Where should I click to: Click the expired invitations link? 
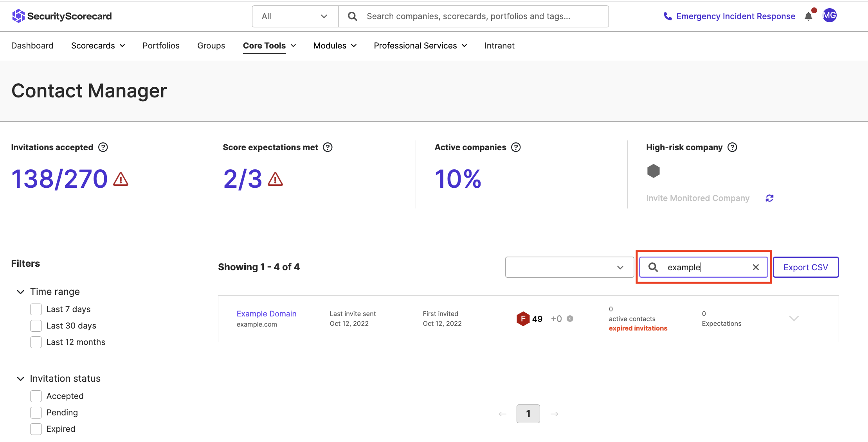click(638, 328)
